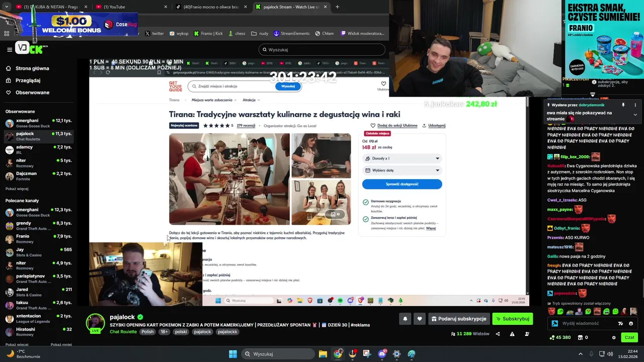The height and width of the screenshot is (362, 644).
Task: Switch to the YouTube browser tab
Action: 131,7
